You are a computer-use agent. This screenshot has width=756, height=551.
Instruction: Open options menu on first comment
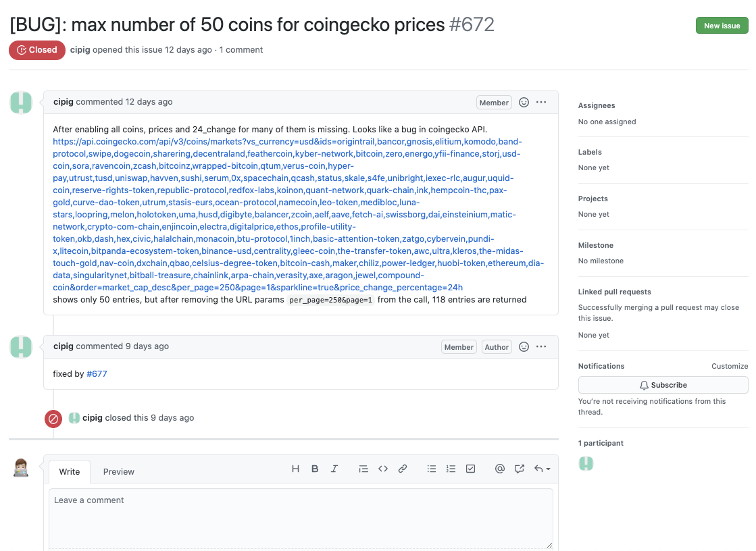click(x=541, y=102)
